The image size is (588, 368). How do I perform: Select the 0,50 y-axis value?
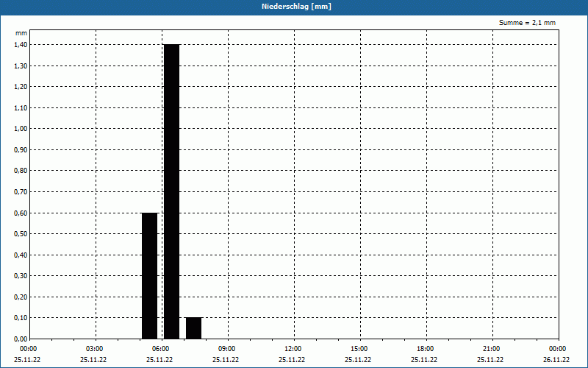21,234
